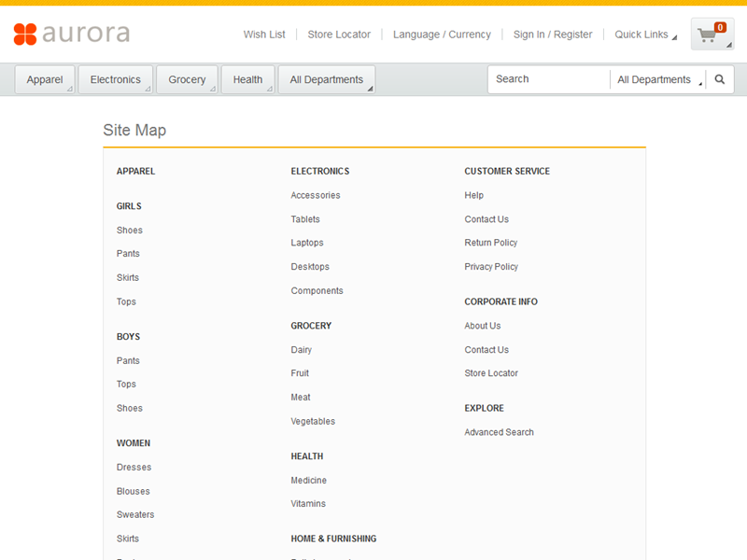
Task: Open the Grocery department menu
Action: 187,80
